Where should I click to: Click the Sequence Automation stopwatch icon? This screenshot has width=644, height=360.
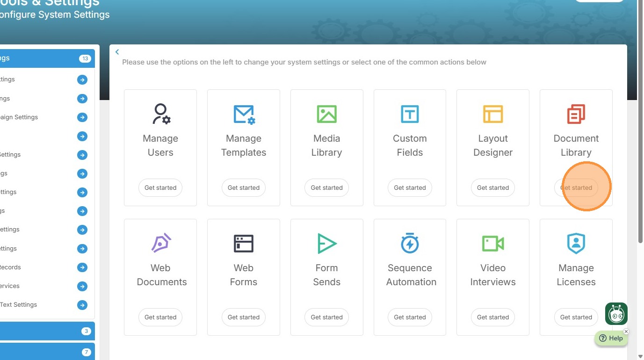pos(410,243)
